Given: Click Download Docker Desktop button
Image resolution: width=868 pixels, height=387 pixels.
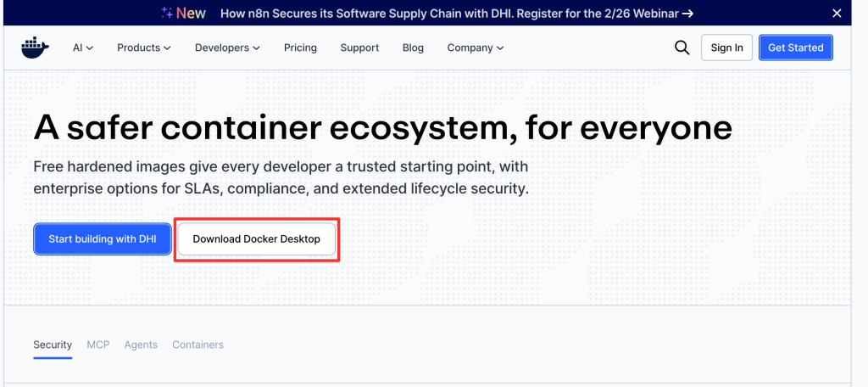Looking at the screenshot, I should coord(256,239).
